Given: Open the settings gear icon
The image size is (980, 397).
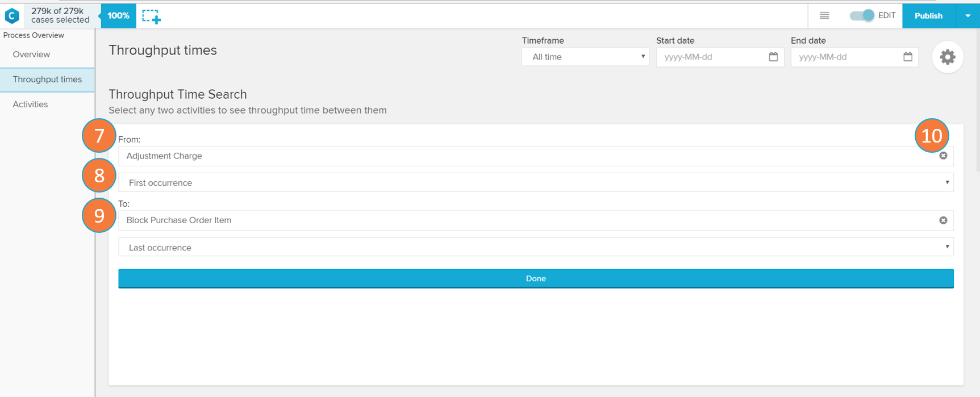Looking at the screenshot, I should coord(947,57).
